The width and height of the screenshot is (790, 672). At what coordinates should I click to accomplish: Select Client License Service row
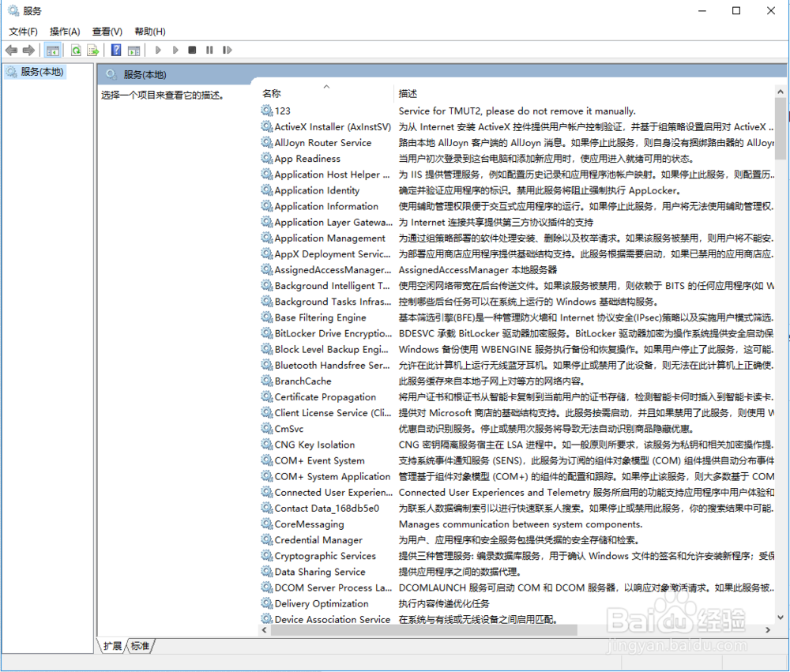pyautogui.click(x=517, y=413)
